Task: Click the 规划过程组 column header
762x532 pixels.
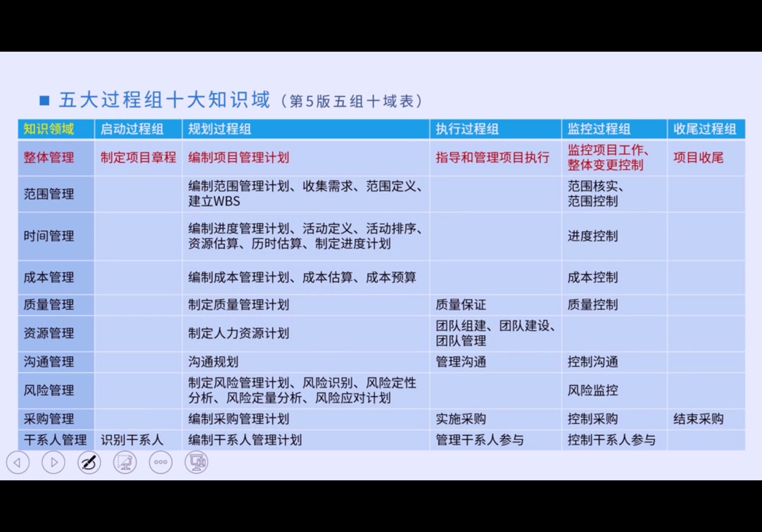Action: pos(219,129)
